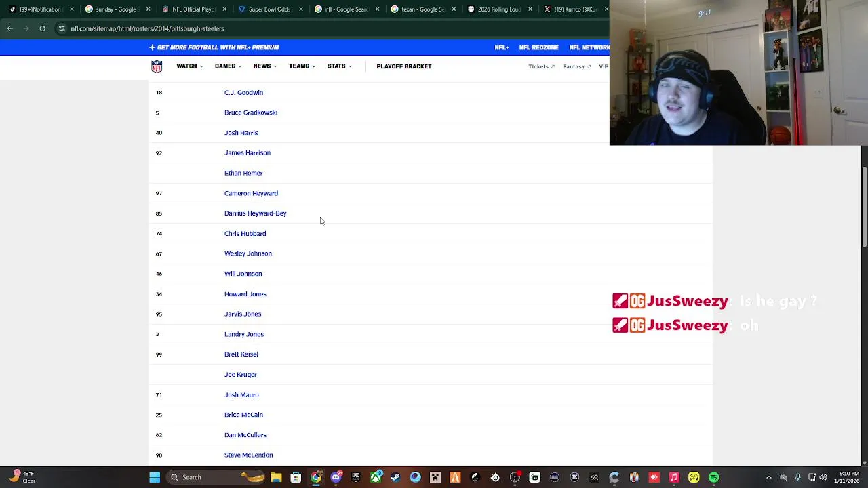Open Josh Harris player link
Image resolution: width=868 pixels, height=488 pixels.
tap(241, 133)
